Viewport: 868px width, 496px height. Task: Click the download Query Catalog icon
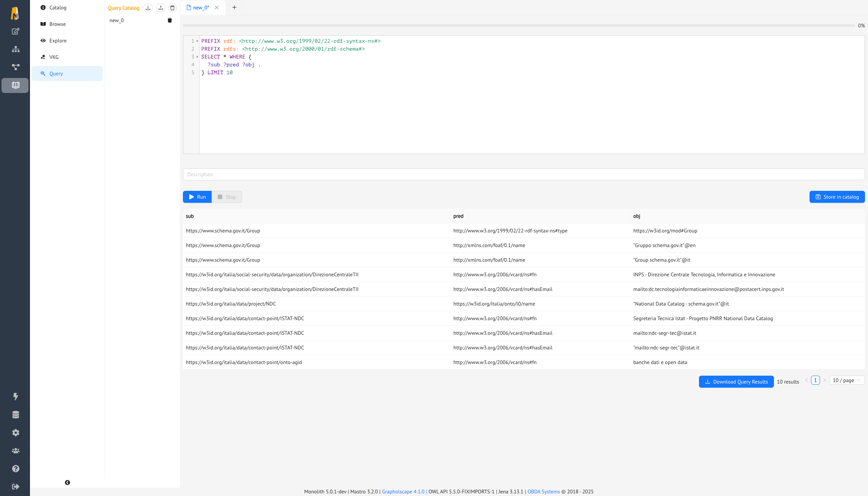point(148,7)
